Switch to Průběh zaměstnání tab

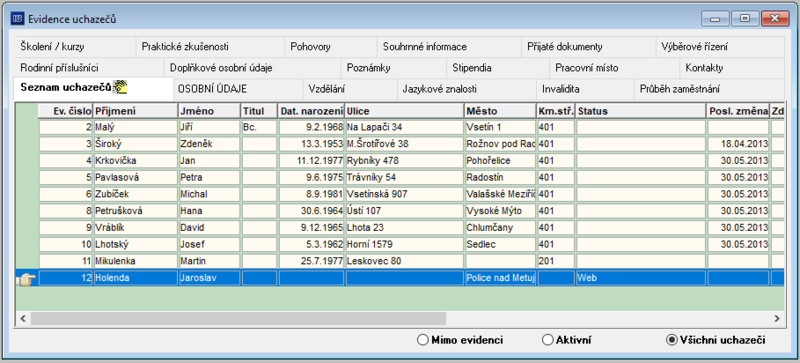click(709, 89)
